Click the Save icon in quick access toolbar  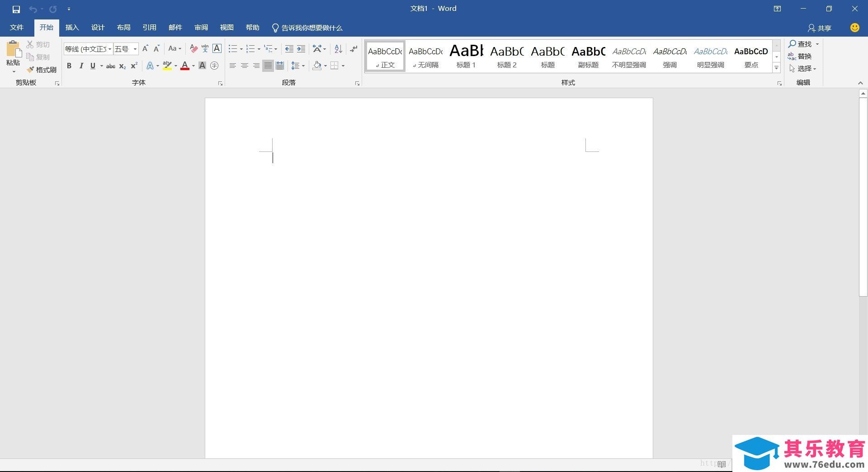tap(16, 9)
